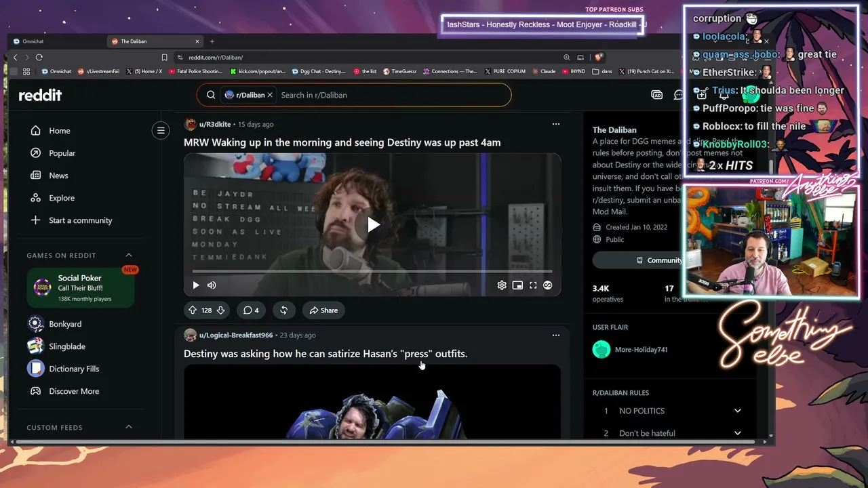Share the R3dkite post
This screenshot has height=488, width=868.
pos(323,310)
